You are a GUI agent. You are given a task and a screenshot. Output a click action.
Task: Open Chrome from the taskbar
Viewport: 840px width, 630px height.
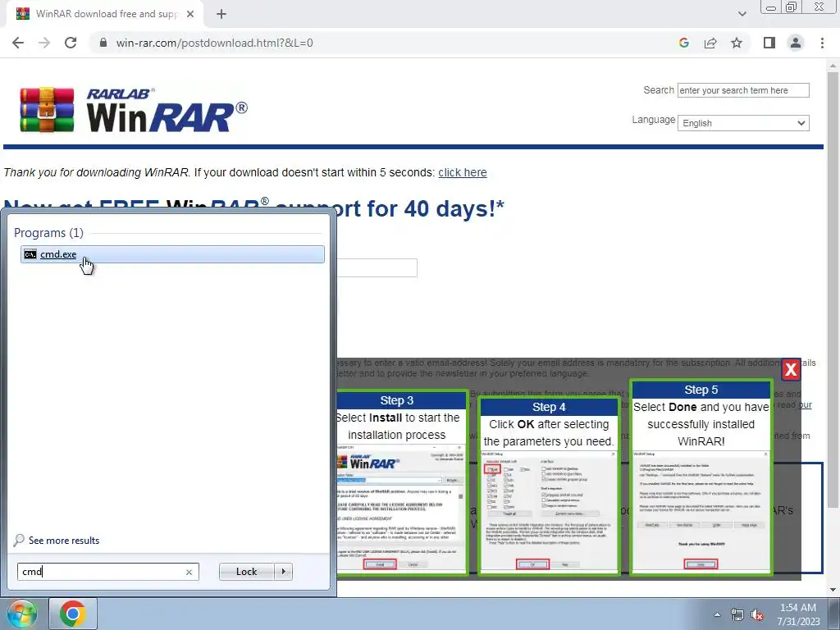[73, 614]
